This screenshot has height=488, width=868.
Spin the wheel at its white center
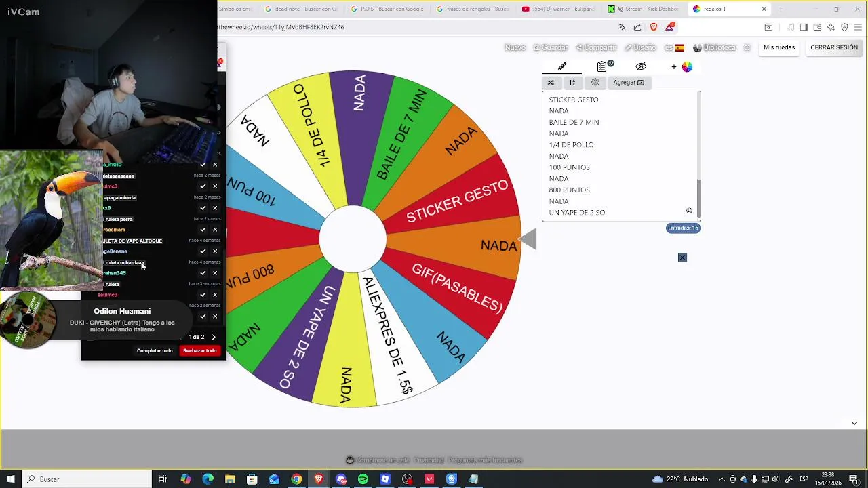pos(353,239)
